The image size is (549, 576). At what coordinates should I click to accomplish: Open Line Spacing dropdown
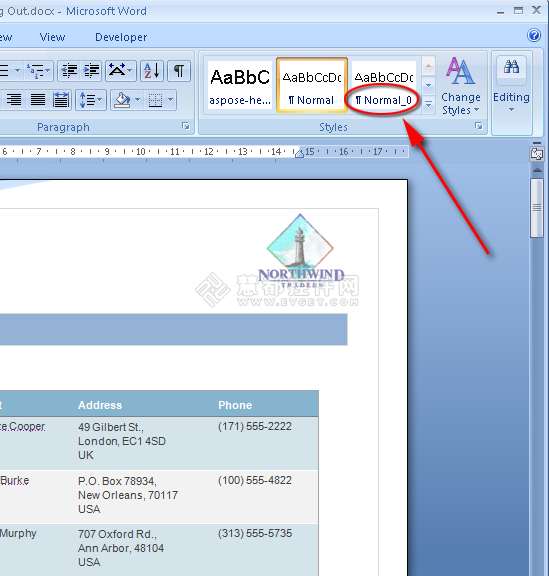pos(91,100)
